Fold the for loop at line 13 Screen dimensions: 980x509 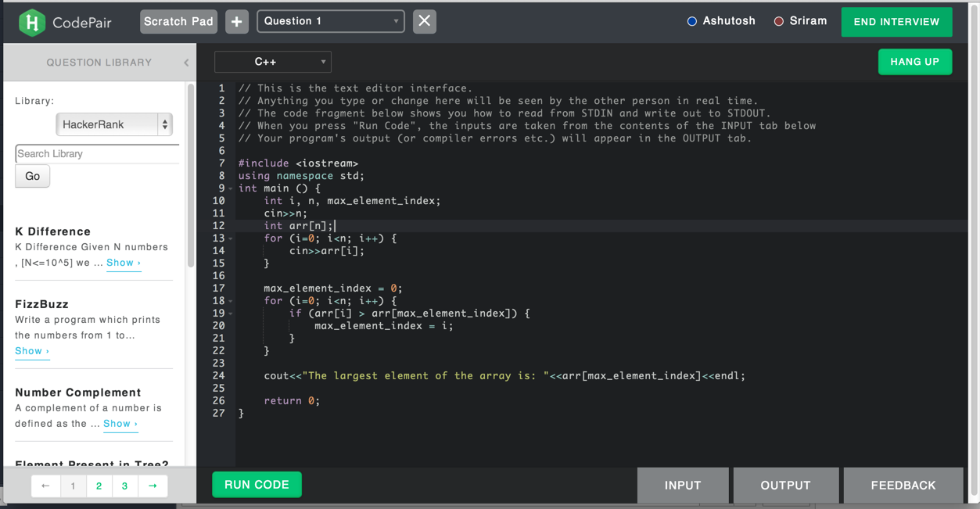pyautogui.click(x=231, y=239)
